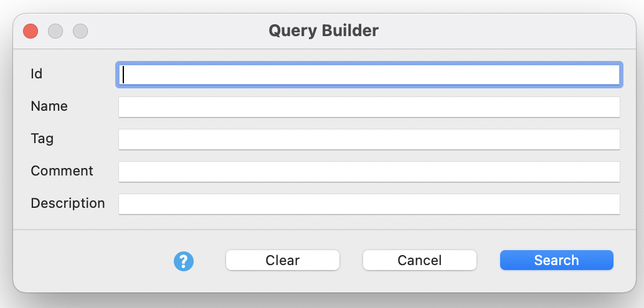The height and width of the screenshot is (308, 644).
Task: Click the Description field label
Action: pyautogui.click(x=68, y=203)
